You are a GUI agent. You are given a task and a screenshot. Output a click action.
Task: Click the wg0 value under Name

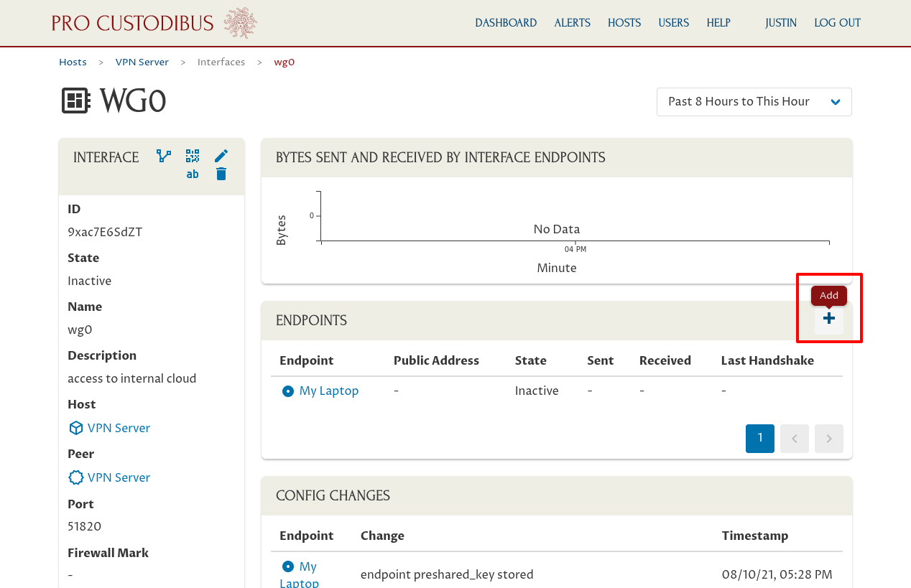click(80, 330)
